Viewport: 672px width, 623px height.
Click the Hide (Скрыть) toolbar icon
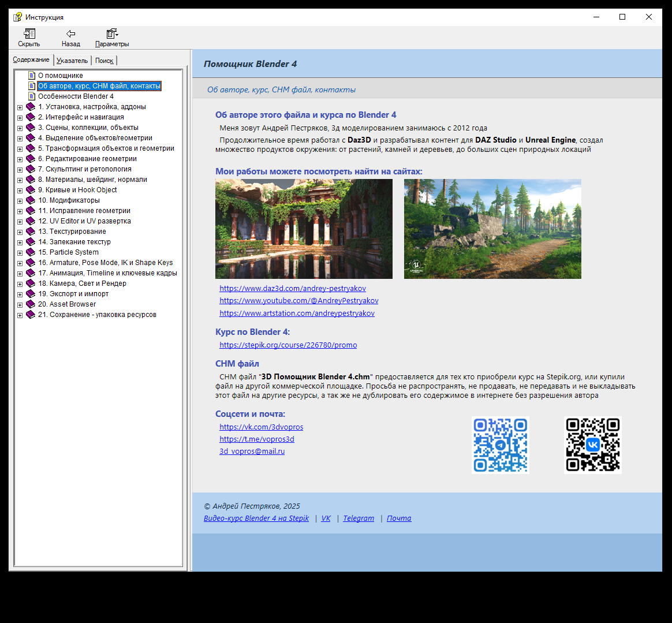pyautogui.click(x=29, y=34)
